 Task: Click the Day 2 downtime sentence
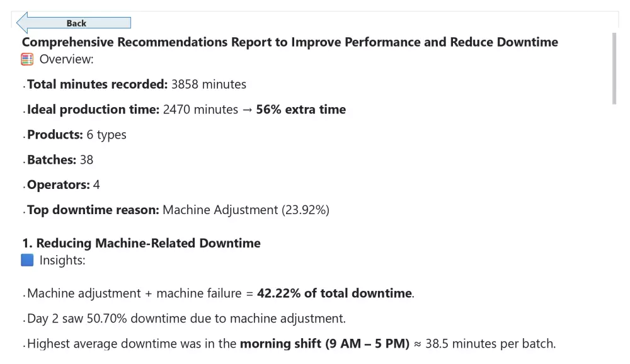pyautogui.click(x=186, y=319)
